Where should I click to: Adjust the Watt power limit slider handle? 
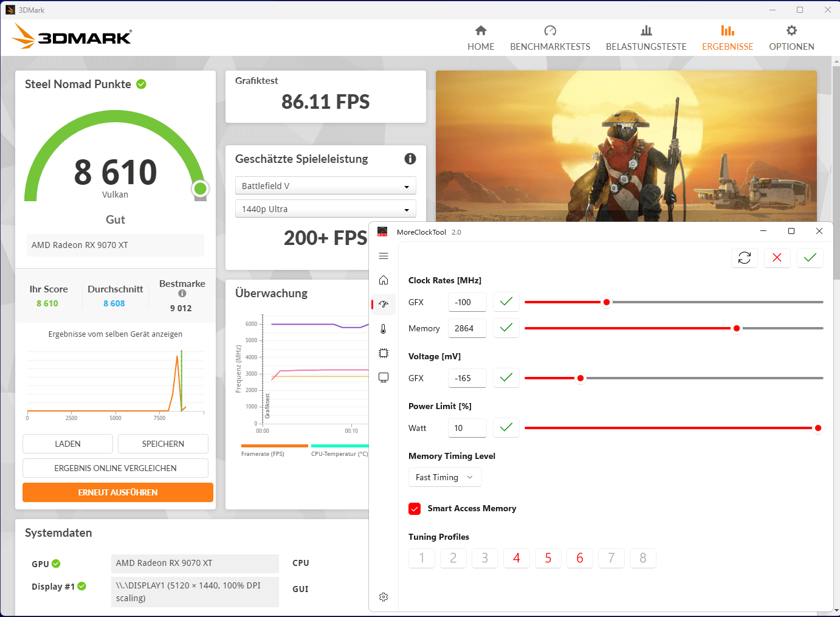[818, 428]
